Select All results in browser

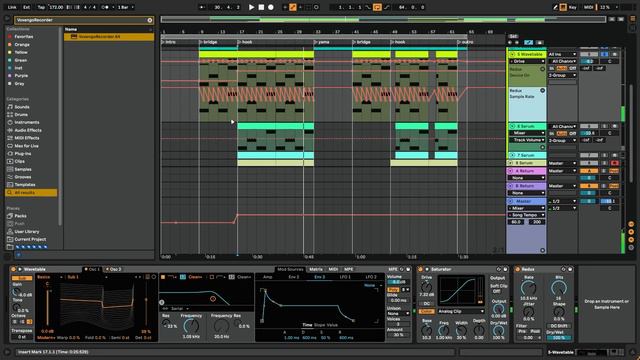[x=31, y=192]
